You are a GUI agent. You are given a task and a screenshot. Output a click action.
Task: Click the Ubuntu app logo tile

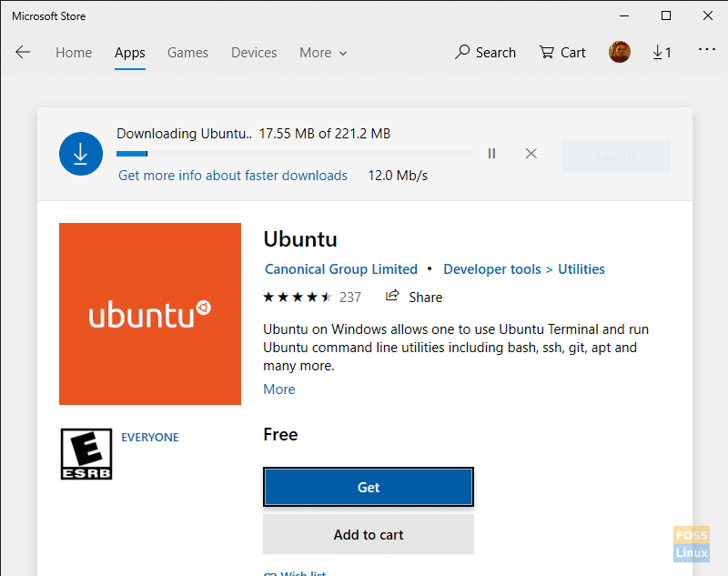click(x=150, y=314)
